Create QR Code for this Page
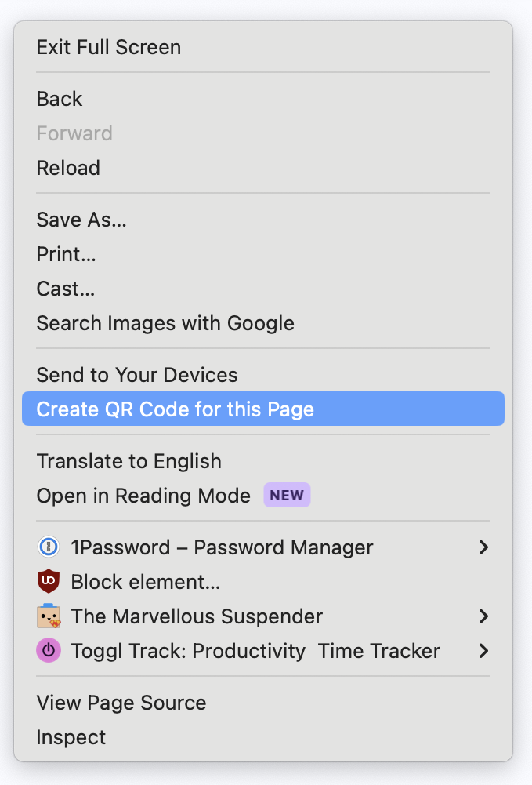The image size is (532, 785). 176,409
